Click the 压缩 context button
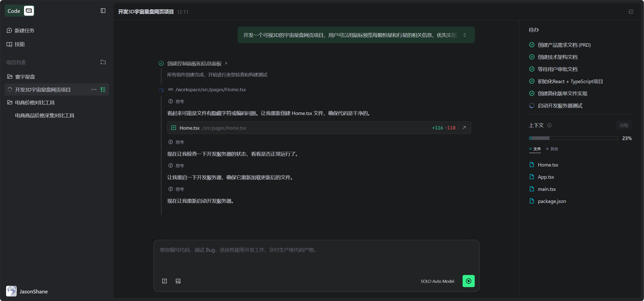This screenshot has height=301, width=644. [x=624, y=125]
